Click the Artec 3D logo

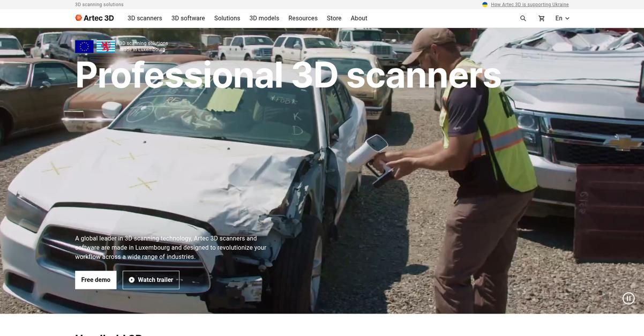click(94, 18)
